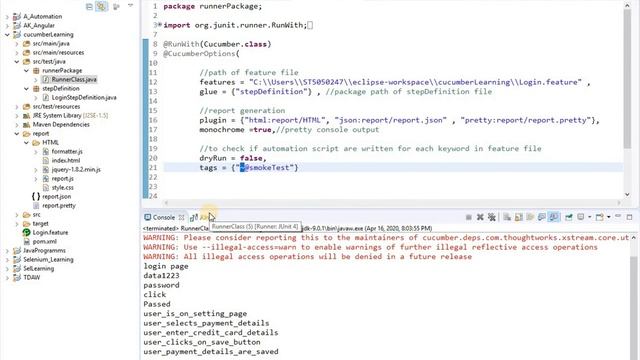Viewport: 640px width, 360px height.
Task: Click the Clear Console icon
Action: (507, 217)
